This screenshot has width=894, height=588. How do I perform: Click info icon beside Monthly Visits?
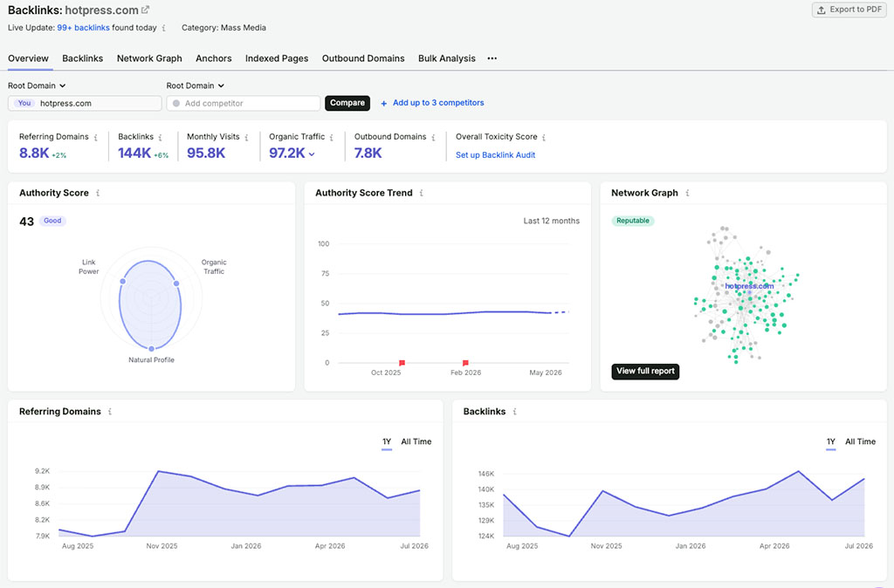pyautogui.click(x=246, y=137)
